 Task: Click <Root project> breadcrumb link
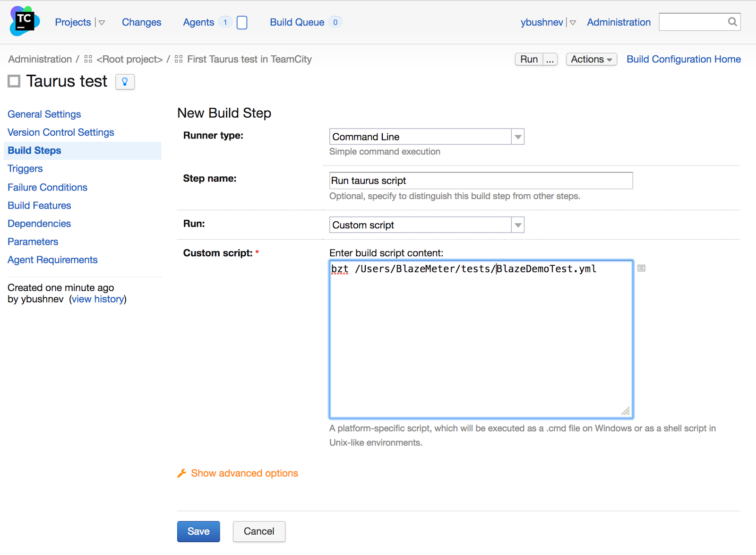(129, 59)
